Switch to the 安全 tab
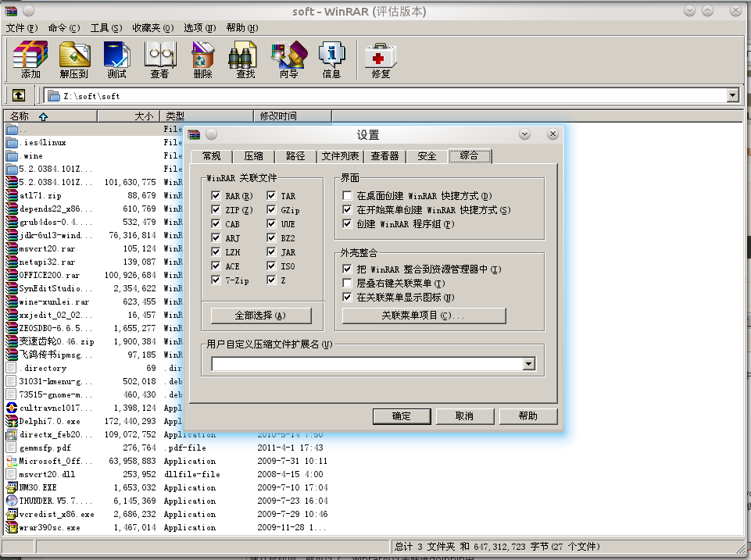The height and width of the screenshot is (560, 751). coord(427,156)
